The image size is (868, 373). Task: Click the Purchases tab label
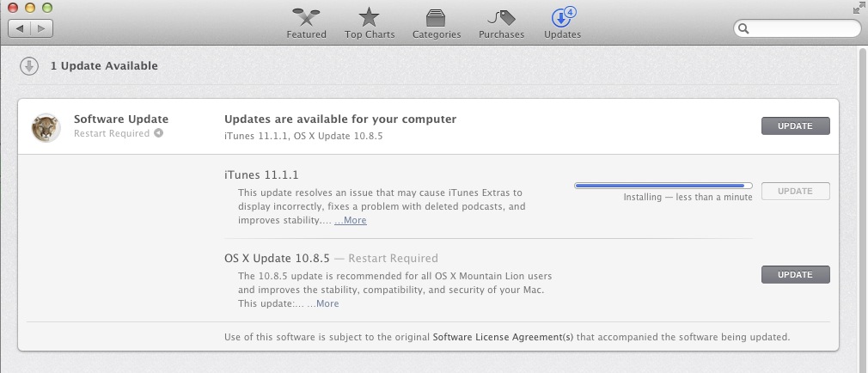tap(501, 34)
